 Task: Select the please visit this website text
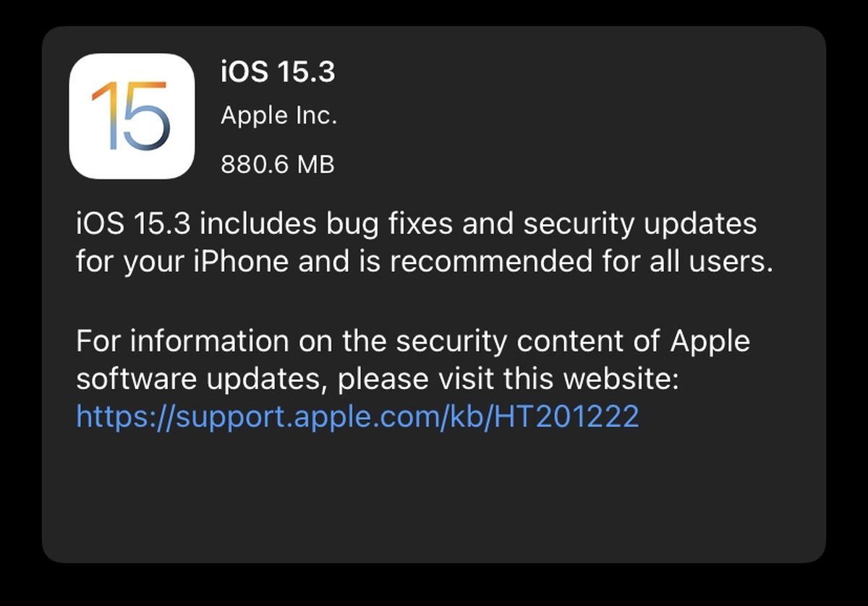492,378
